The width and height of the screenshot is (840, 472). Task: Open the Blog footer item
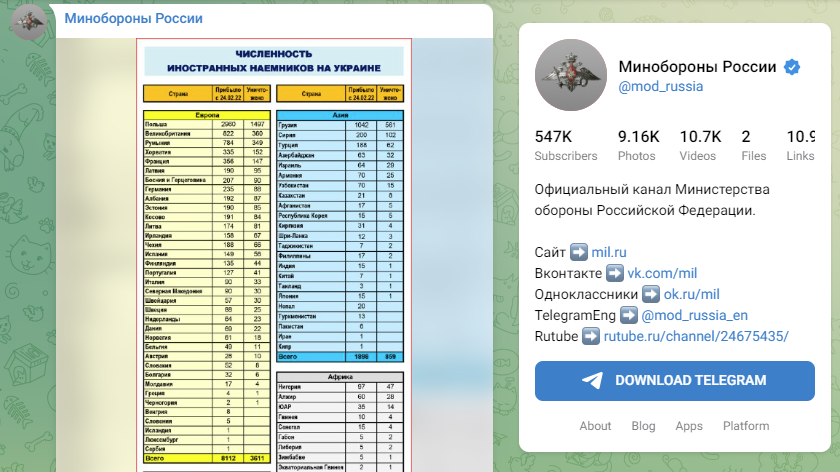click(643, 426)
